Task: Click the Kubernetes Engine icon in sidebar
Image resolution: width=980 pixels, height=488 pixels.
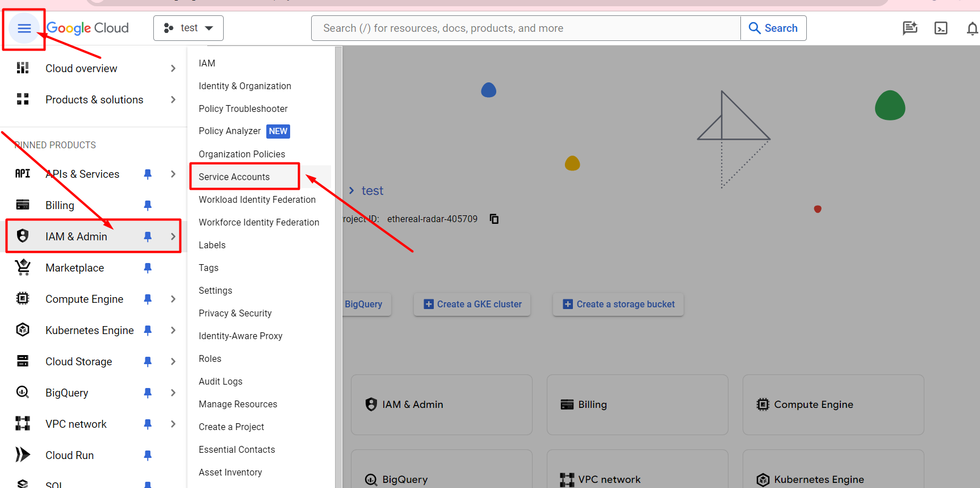Action: point(23,330)
